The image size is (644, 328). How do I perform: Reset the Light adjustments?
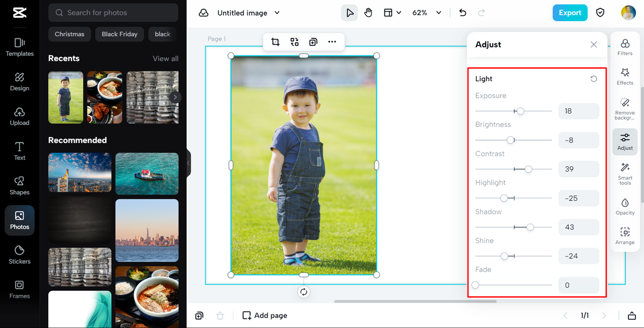[594, 79]
